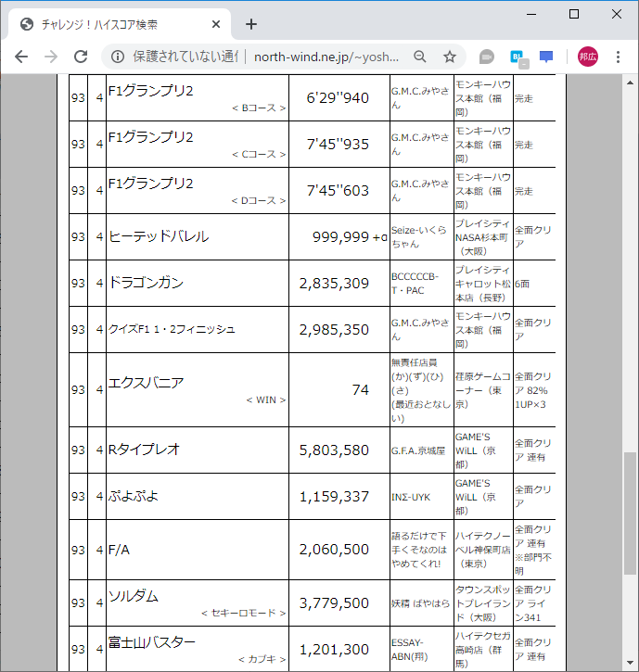
Task: Click the ヒーテッドバレル game title
Action: click(x=159, y=236)
